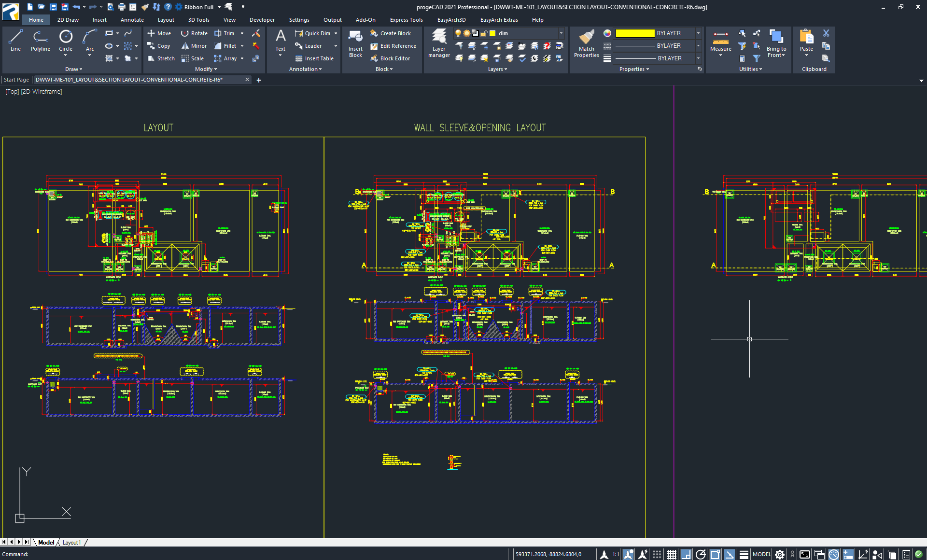Viewport: 927px width, 560px height.
Task: Switch to the Annotate ribbon tab
Action: coord(132,20)
